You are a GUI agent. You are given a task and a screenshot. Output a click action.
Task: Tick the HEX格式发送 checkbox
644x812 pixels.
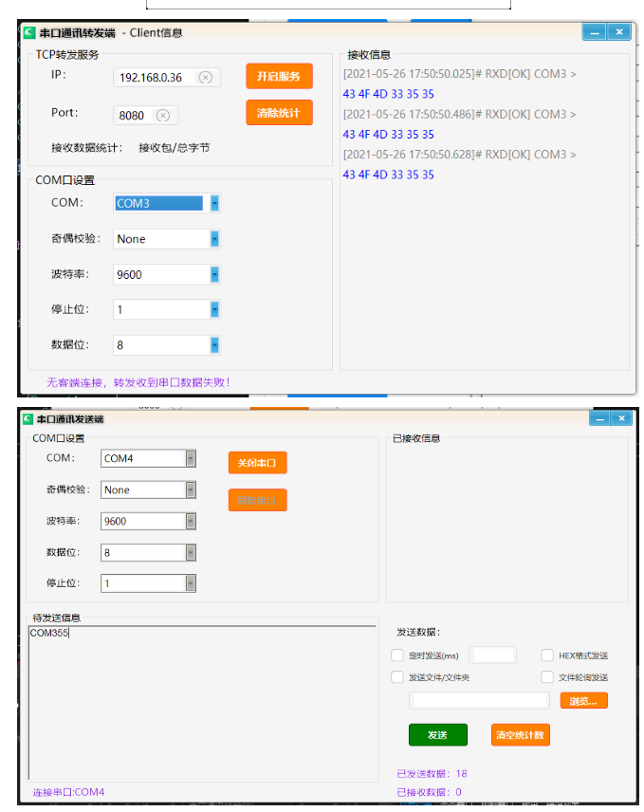[x=547, y=655]
